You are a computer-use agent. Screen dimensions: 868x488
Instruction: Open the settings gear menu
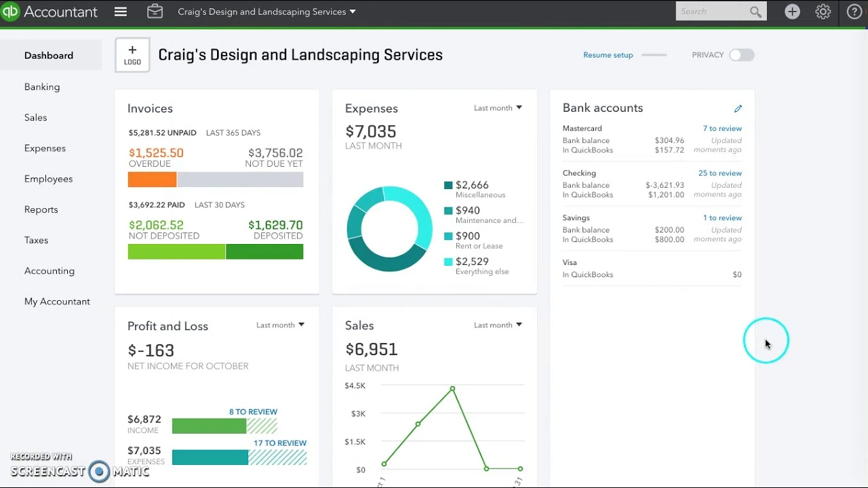coord(823,12)
